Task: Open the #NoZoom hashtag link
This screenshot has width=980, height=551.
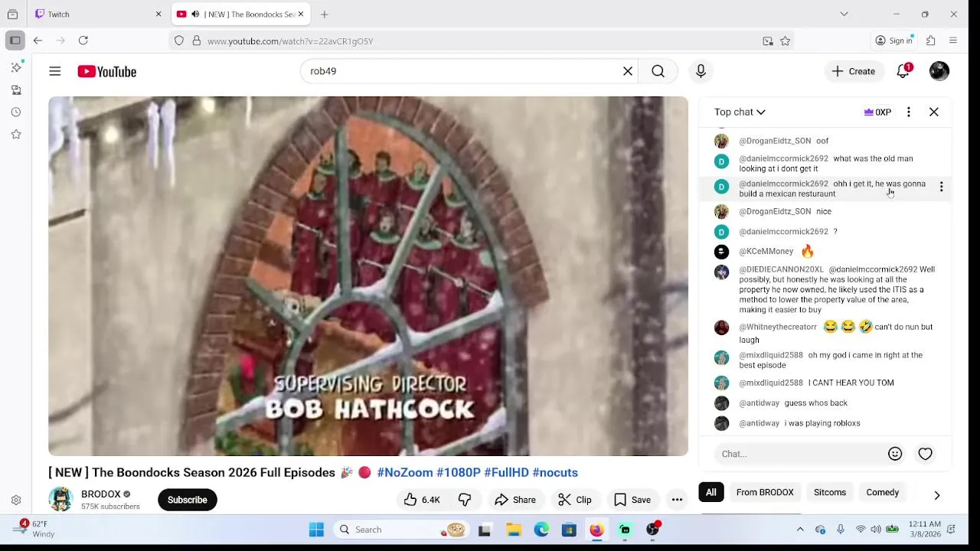Action: [x=405, y=472]
